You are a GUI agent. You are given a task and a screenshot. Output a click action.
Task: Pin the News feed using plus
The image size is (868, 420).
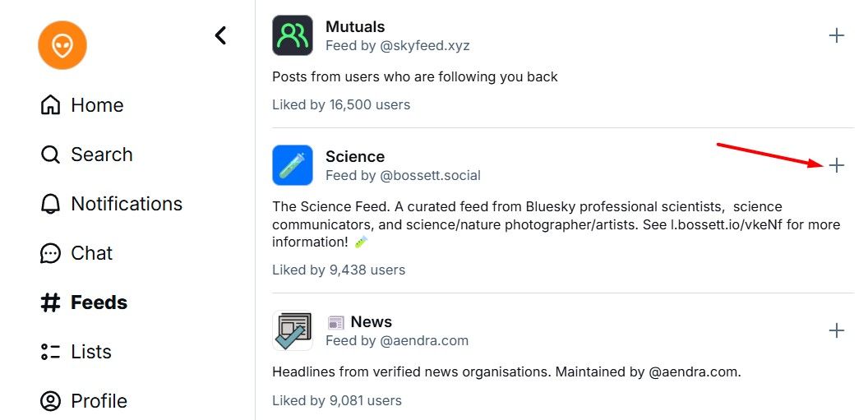[837, 330]
